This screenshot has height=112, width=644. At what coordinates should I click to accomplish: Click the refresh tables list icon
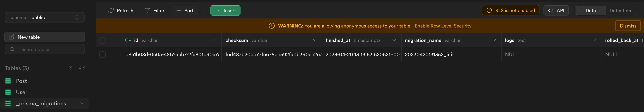point(82,68)
